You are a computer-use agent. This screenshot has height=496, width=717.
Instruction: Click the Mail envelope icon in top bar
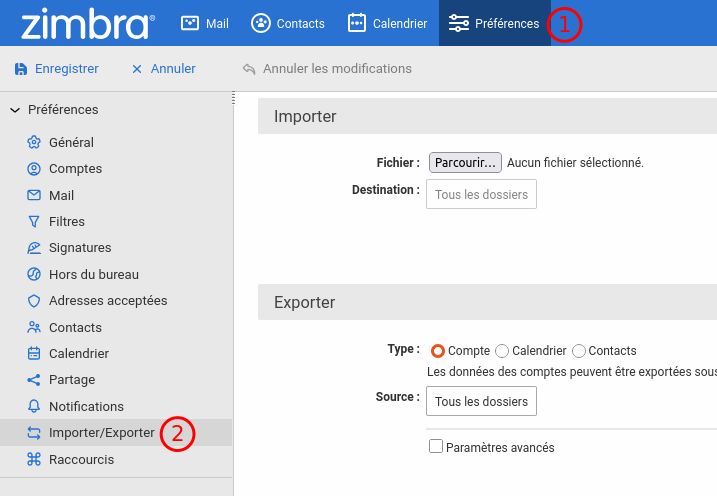coord(189,23)
